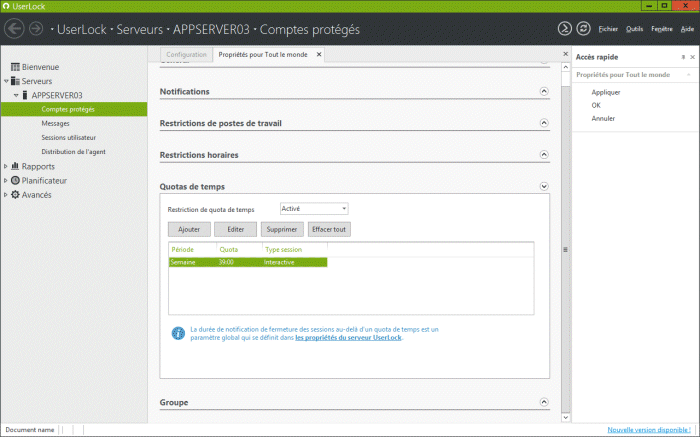Click the back navigation arrow
Screen dimensions: 700x437
[x=14, y=29]
